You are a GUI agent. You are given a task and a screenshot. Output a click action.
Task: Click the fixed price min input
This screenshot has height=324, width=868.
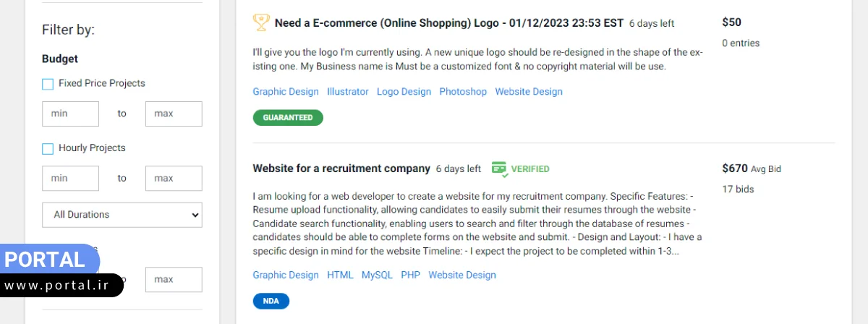click(x=70, y=114)
